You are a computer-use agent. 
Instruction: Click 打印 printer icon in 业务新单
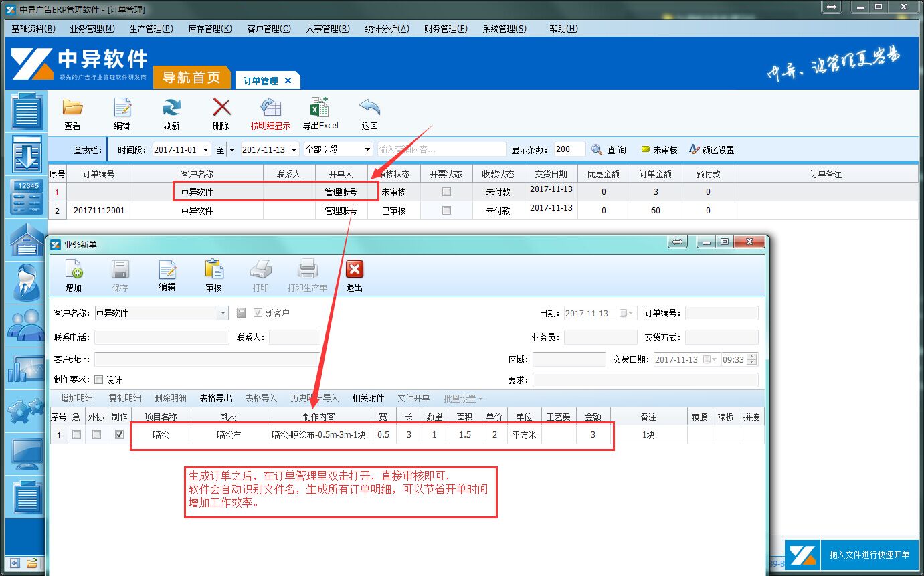(260, 270)
